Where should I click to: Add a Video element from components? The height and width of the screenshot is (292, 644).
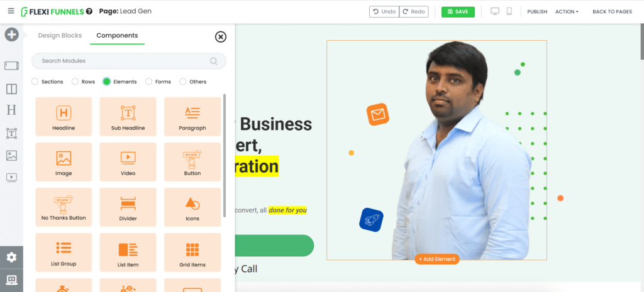click(x=128, y=161)
